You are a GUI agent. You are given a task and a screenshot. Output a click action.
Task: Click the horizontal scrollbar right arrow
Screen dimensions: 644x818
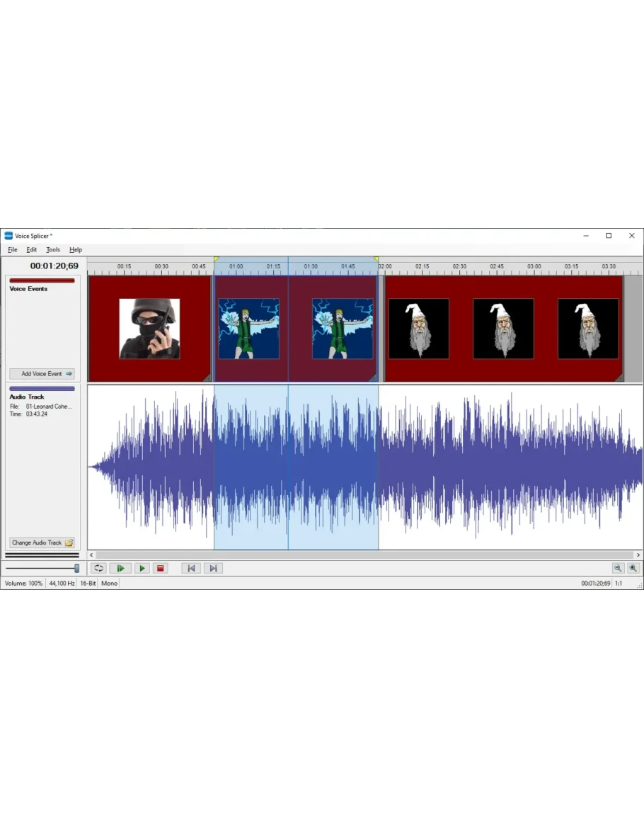[638, 555]
